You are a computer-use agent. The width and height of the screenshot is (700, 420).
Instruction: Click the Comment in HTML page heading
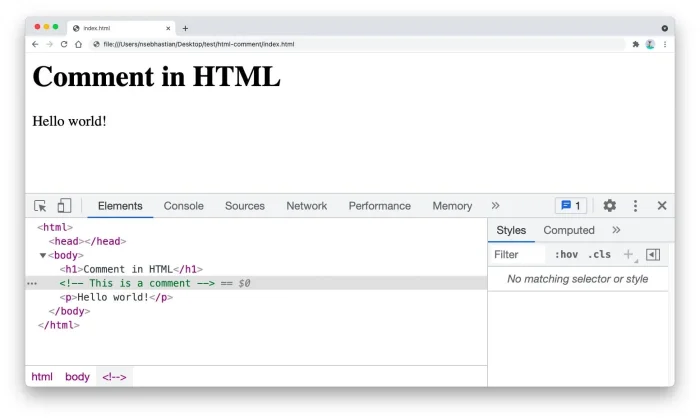[x=156, y=77]
